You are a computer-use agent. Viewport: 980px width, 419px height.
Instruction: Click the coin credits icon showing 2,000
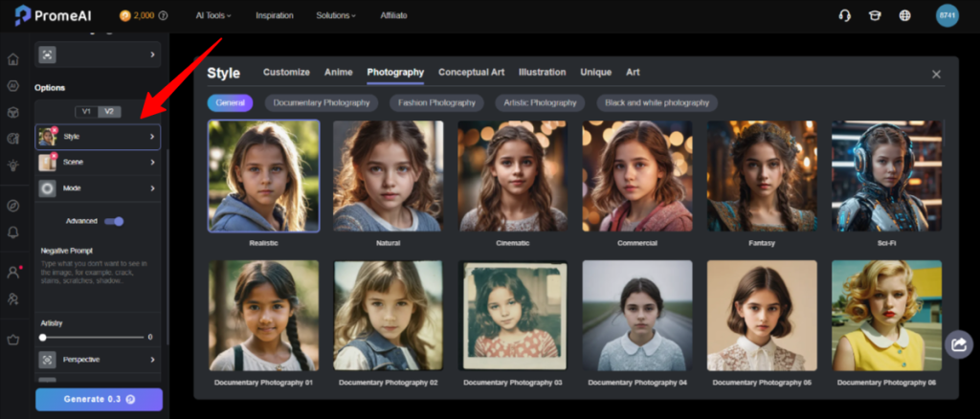(125, 15)
